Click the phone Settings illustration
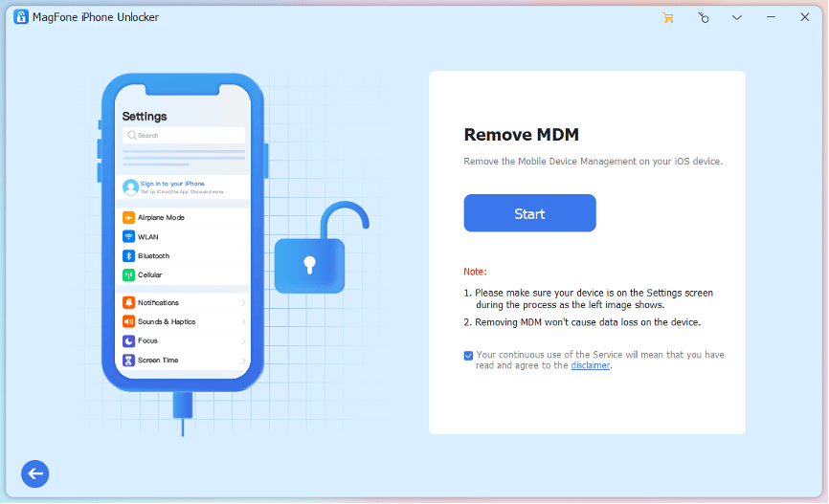The image size is (829, 504). click(x=183, y=232)
